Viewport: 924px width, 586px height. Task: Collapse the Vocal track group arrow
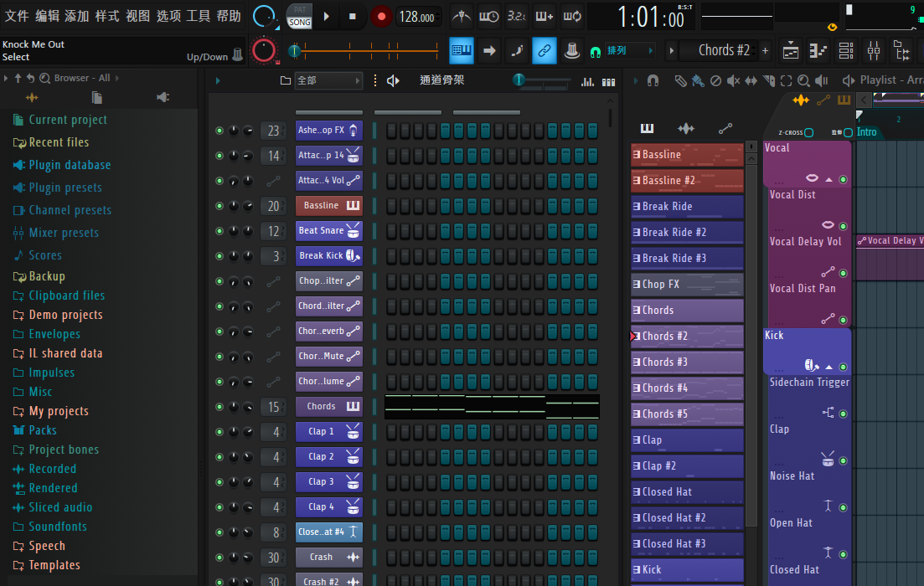click(x=829, y=179)
